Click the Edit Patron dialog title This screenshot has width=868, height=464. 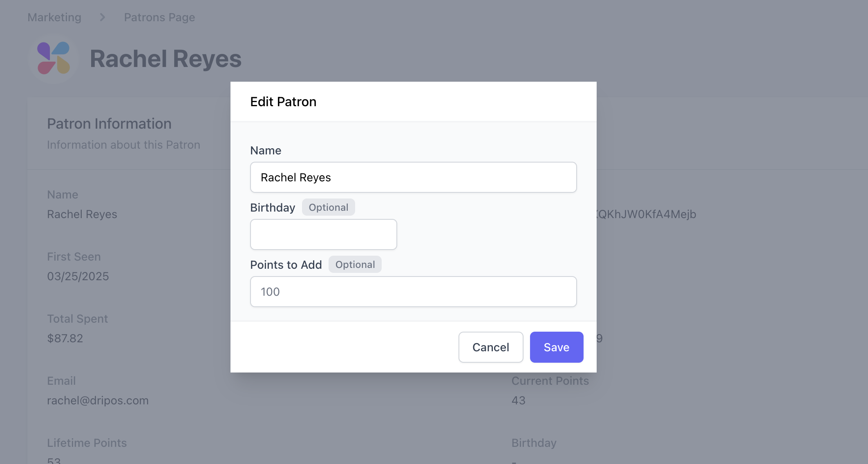(x=283, y=102)
